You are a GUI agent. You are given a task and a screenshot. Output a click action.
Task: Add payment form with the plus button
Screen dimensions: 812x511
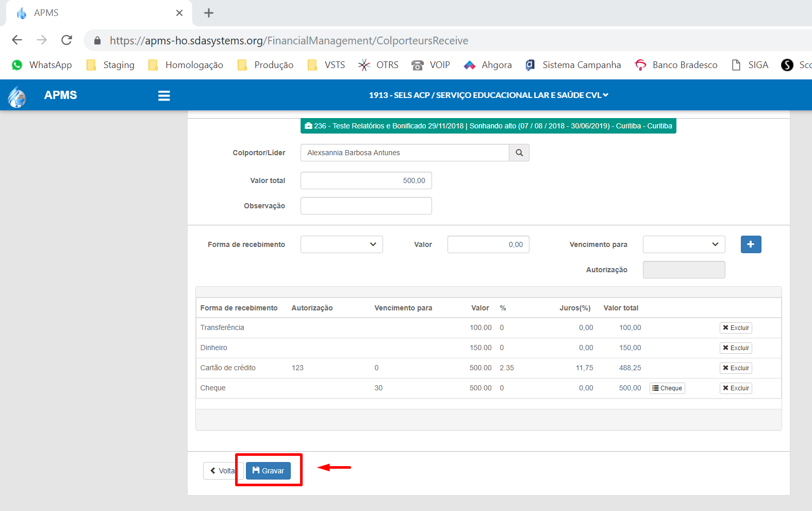[x=751, y=244]
